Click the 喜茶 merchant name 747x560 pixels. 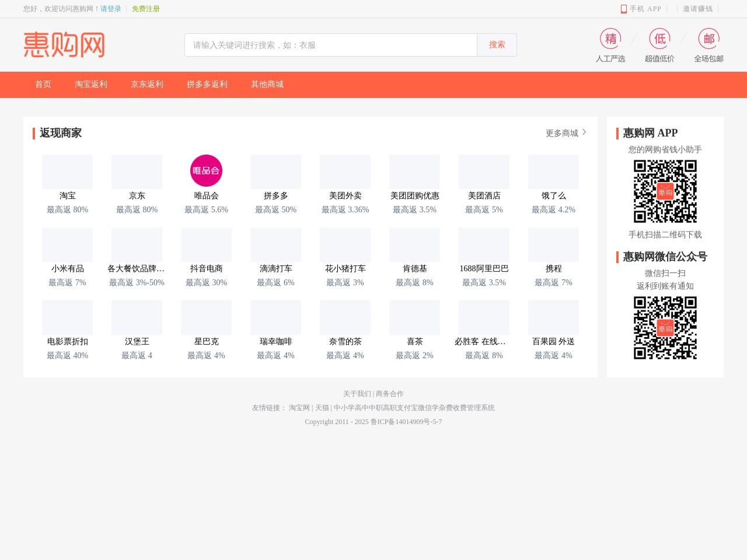[414, 341]
